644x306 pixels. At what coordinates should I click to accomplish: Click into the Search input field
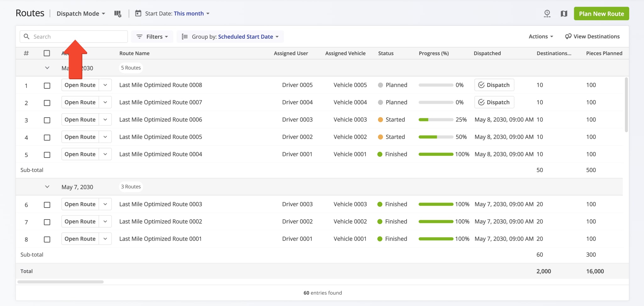(x=74, y=36)
